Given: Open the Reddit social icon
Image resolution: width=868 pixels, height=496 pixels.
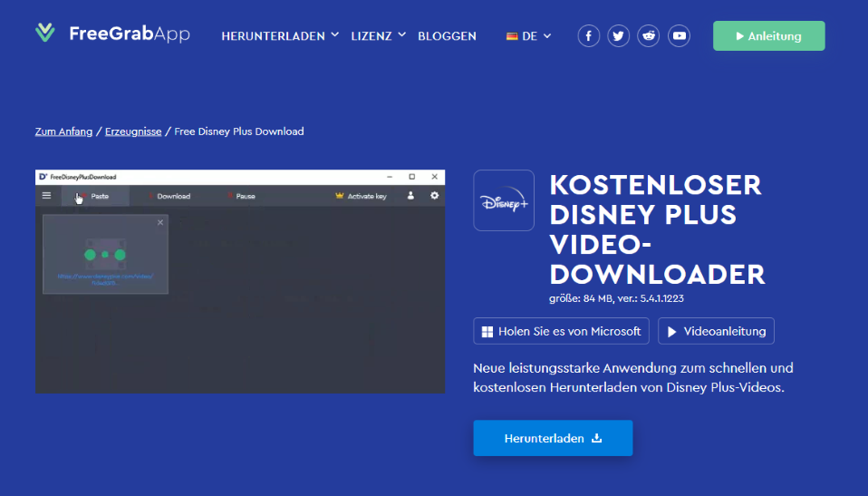Looking at the screenshot, I should tap(649, 36).
